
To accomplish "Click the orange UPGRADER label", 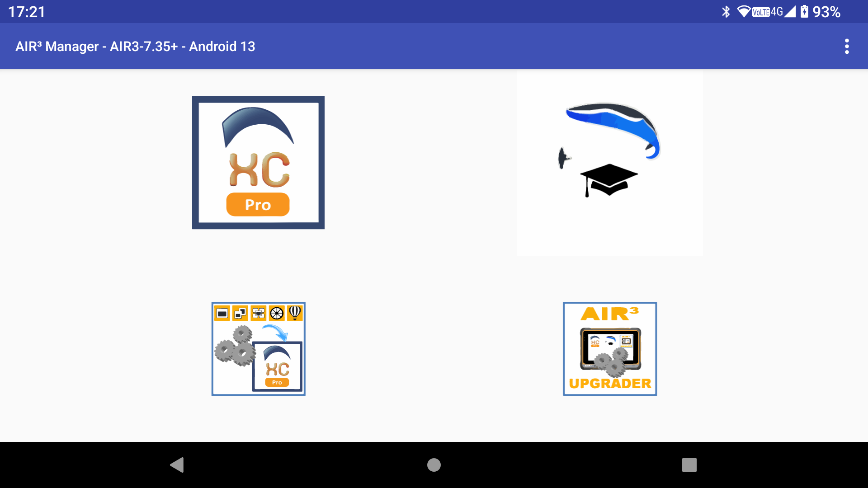I will pos(610,384).
